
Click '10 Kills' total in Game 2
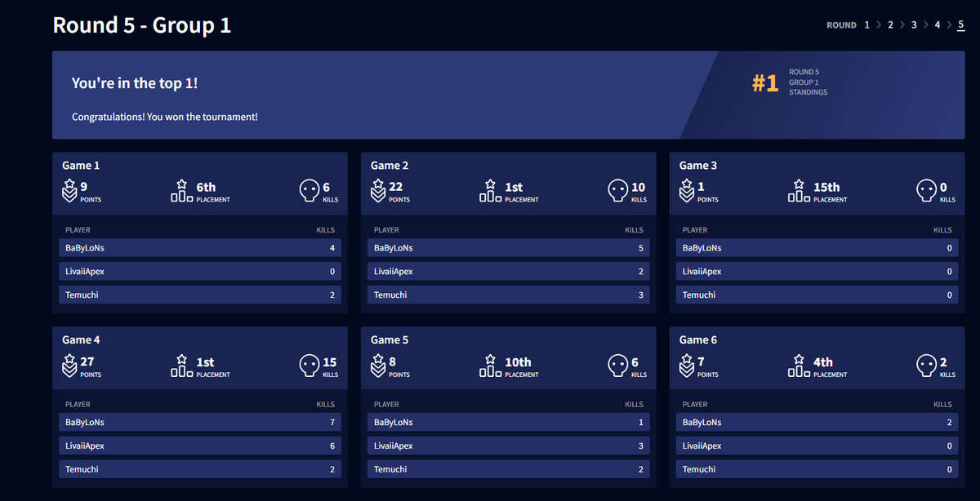tap(639, 191)
